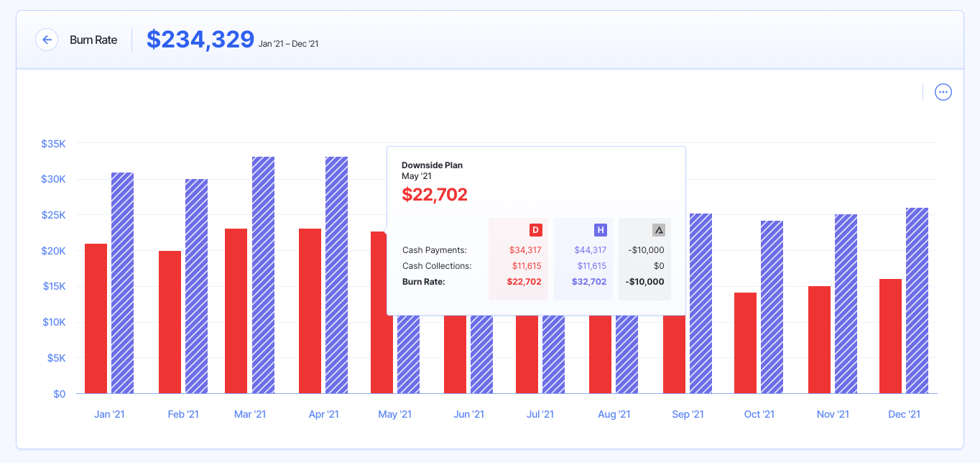Screen dimensions: 980x463
Task: Click the $234,329 total burn rate figure
Action: pyautogui.click(x=200, y=40)
